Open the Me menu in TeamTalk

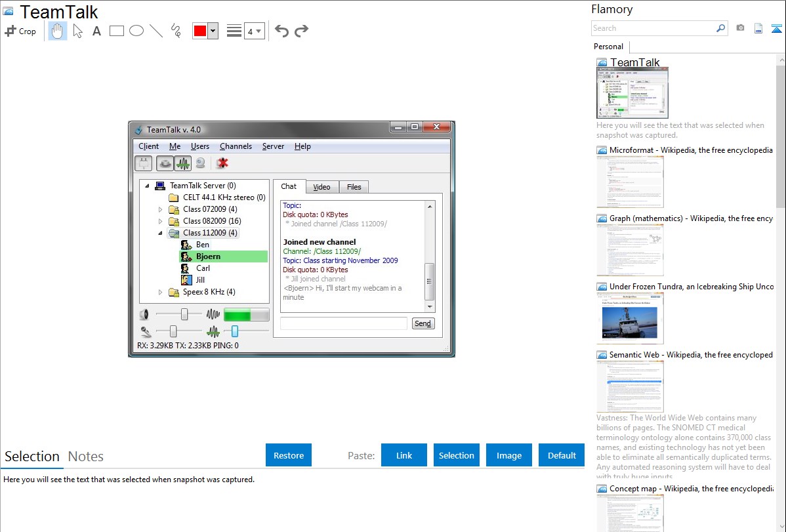[175, 146]
